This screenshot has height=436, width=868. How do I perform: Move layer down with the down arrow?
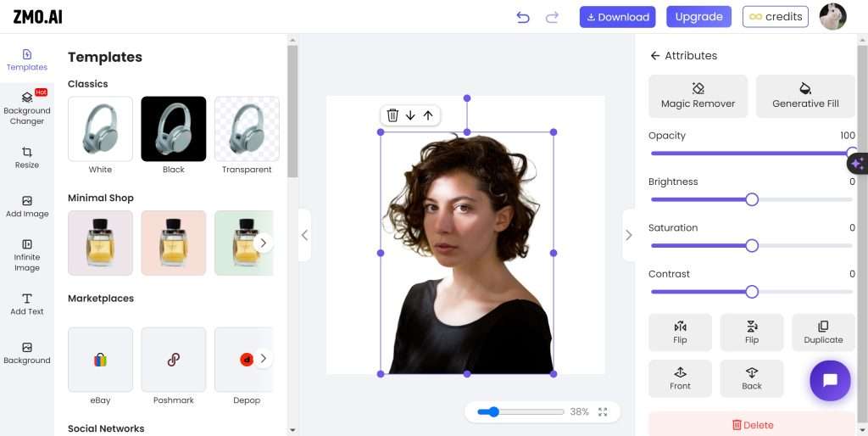410,115
